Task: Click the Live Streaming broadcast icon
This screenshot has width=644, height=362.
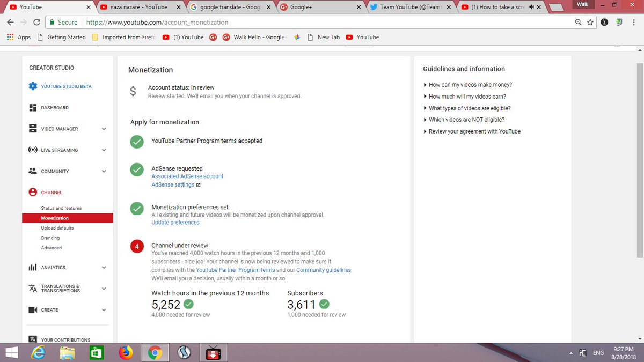Action: click(x=33, y=150)
